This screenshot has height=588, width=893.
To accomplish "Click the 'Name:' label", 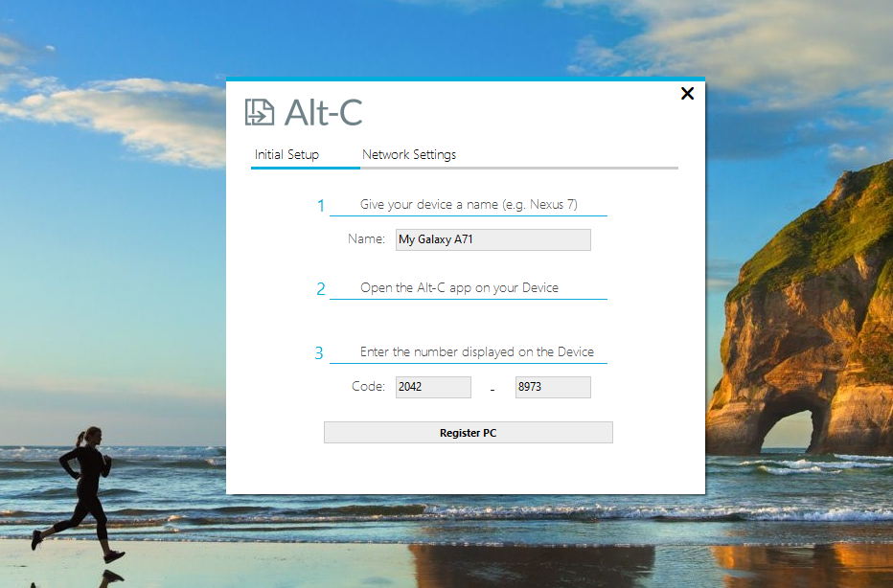I will pos(366,238).
